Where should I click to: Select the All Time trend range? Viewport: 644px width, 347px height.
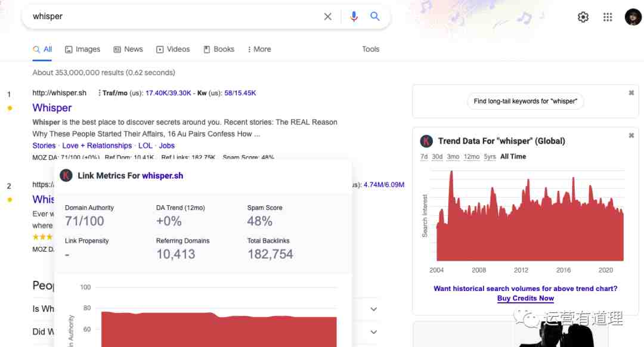point(513,157)
